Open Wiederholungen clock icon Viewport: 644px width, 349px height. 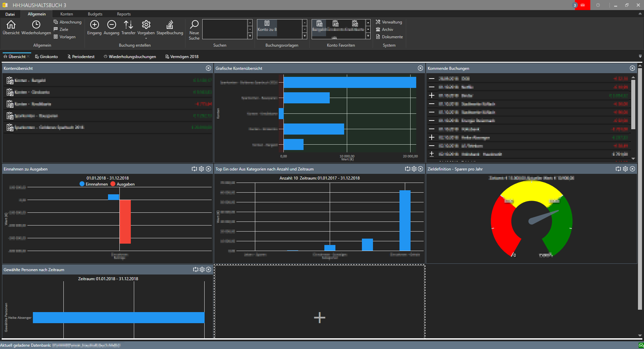(36, 28)
